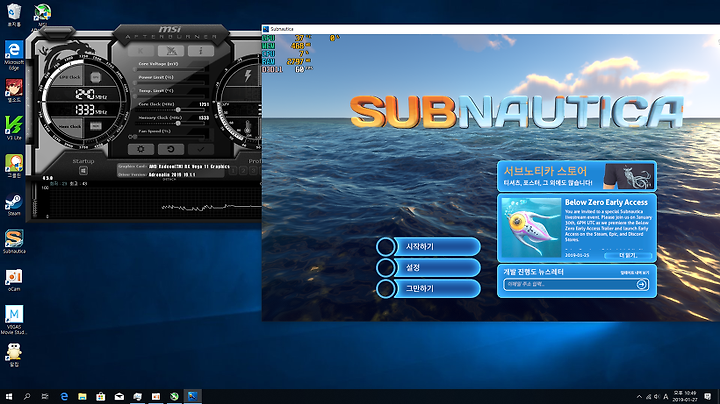Switch to Subnautica taskbar icon
This screenshot has width=720, height=404.
(x=192, y=396)
